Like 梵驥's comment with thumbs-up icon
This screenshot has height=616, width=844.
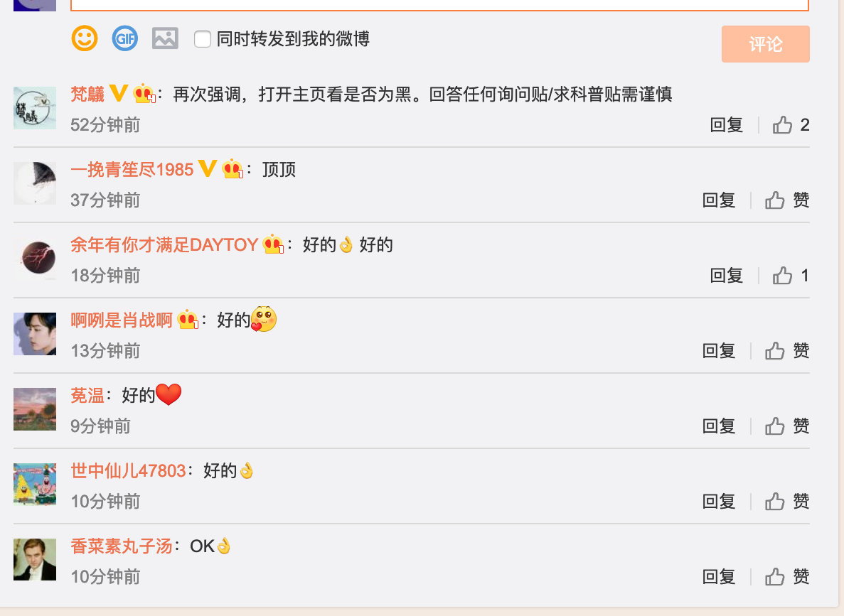(x=782, y=125)
